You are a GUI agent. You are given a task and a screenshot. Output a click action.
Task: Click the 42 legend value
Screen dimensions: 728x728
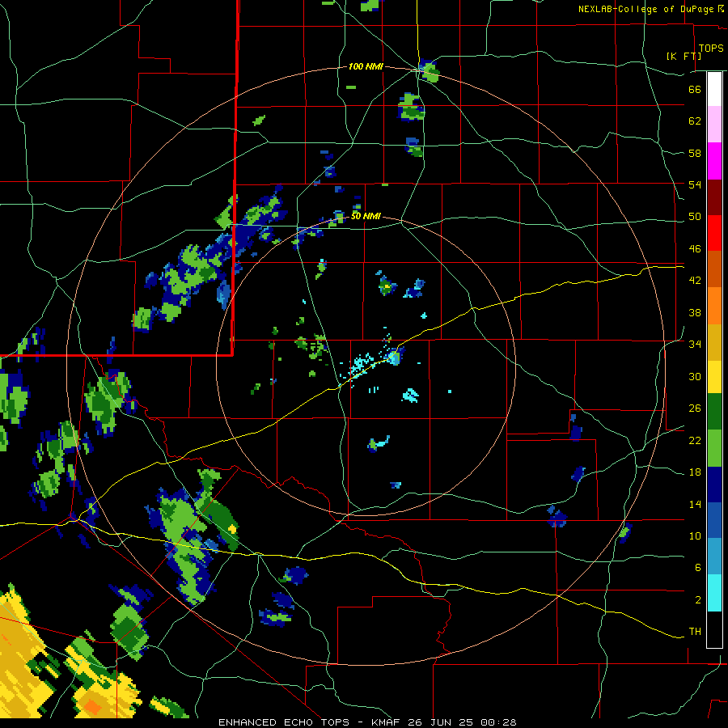pos(695,281)
